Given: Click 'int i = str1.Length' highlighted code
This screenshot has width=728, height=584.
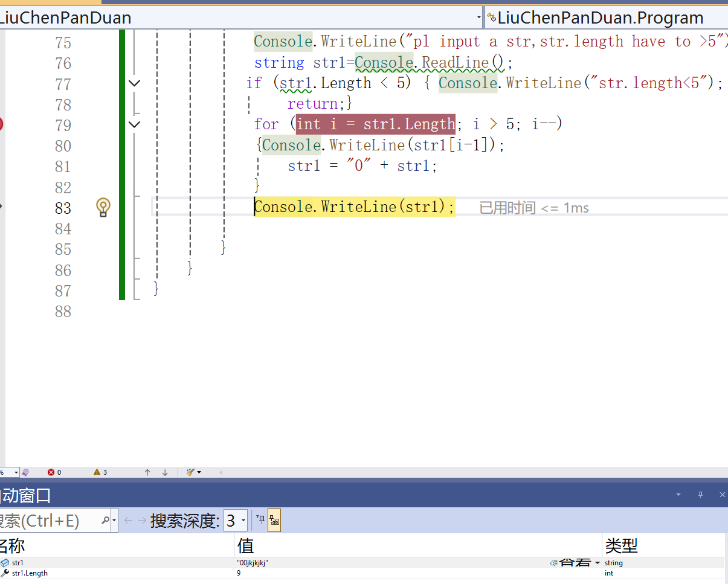Looking at the screenshot, I should 375,124.
